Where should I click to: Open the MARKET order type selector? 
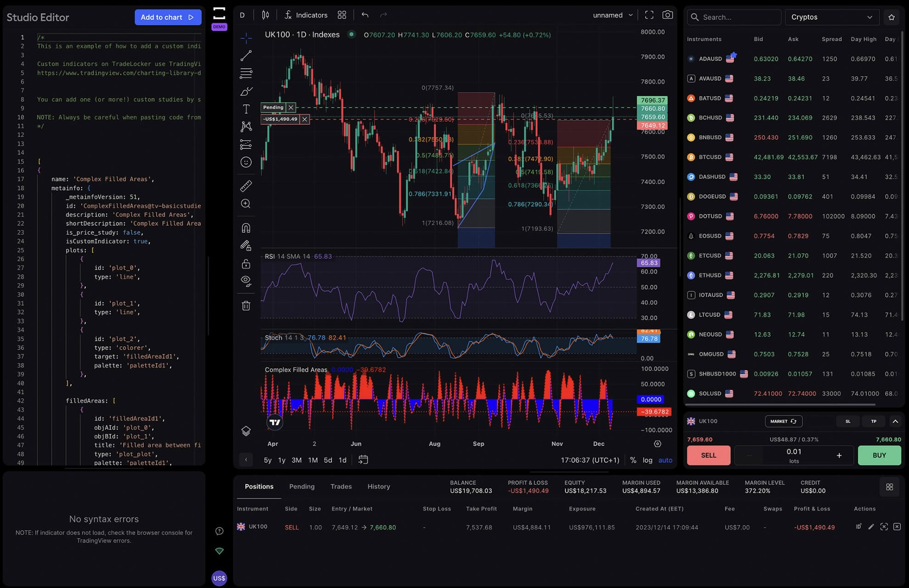783,421
